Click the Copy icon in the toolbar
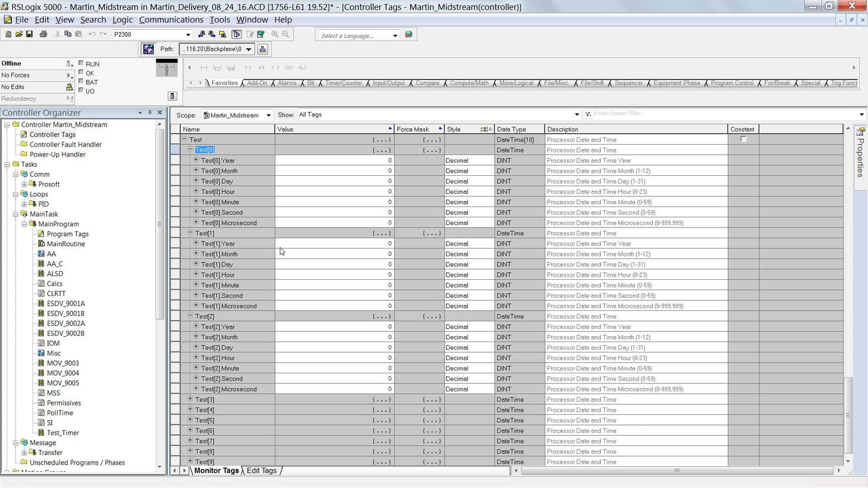This screenshot has width=868, height=488. (68, 34)
